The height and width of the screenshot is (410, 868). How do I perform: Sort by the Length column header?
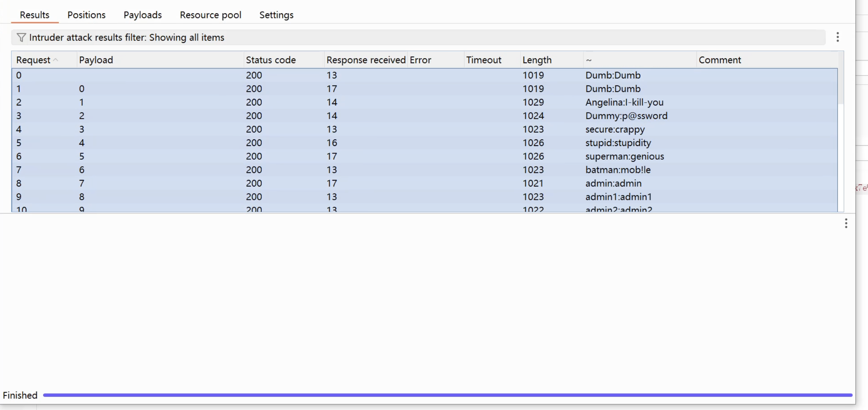coord(537,60)
